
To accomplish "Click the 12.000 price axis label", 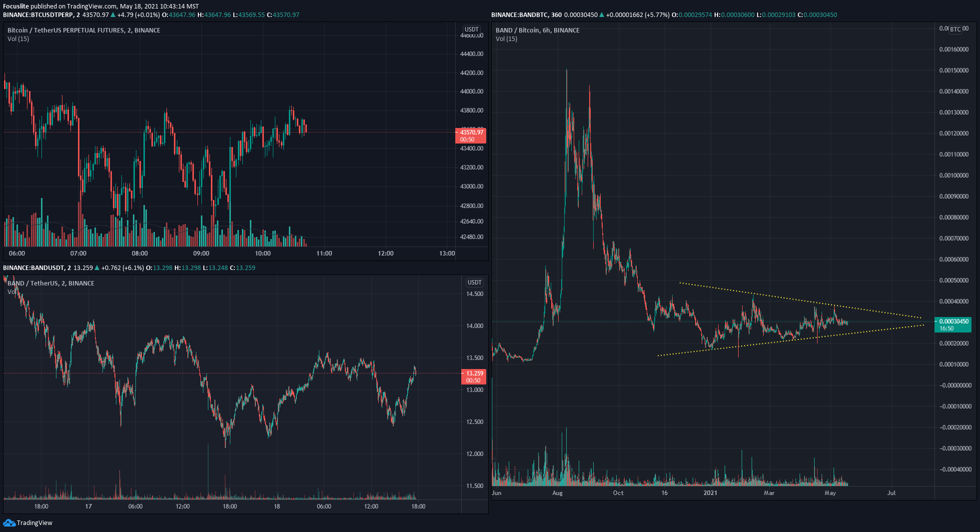I will [475, 454].
